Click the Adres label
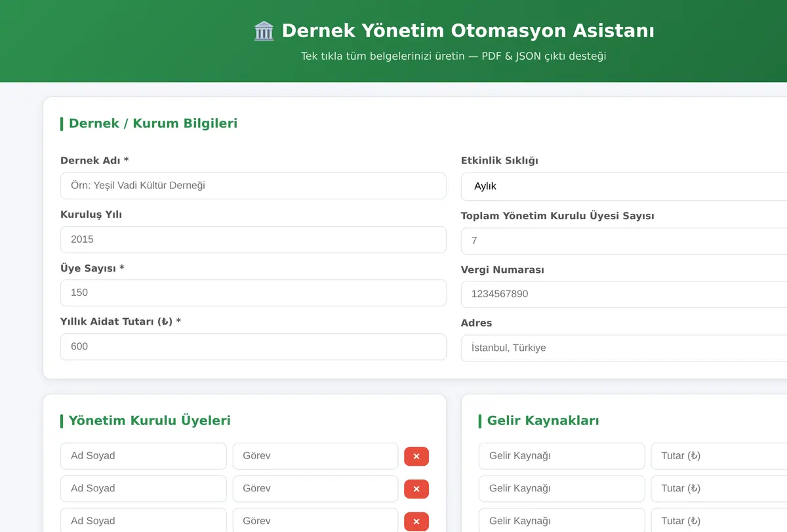Image resolution: width=787 pixels, height=532 pixels. pos(476,323)
